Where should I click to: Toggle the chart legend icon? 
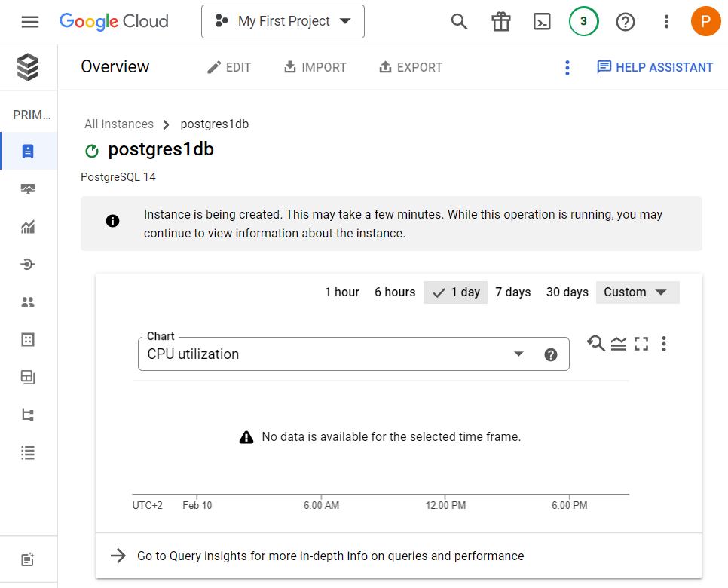[x=619, y=344]
